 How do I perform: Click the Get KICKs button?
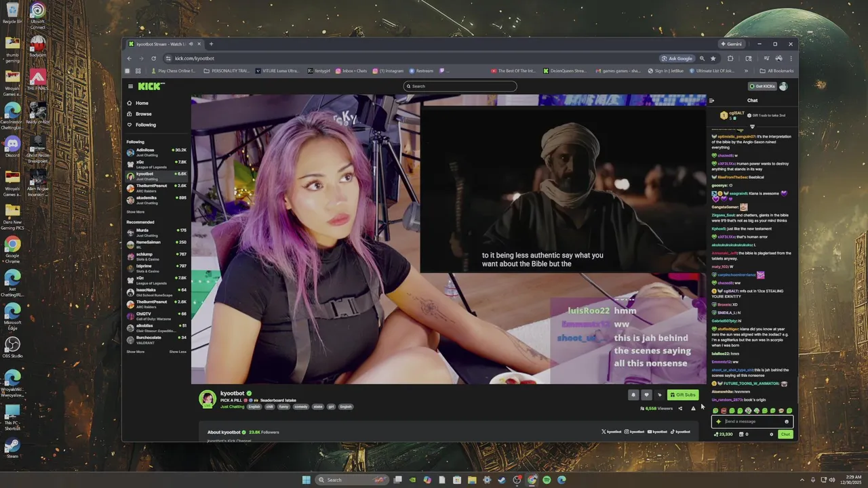tap(762, 86)
